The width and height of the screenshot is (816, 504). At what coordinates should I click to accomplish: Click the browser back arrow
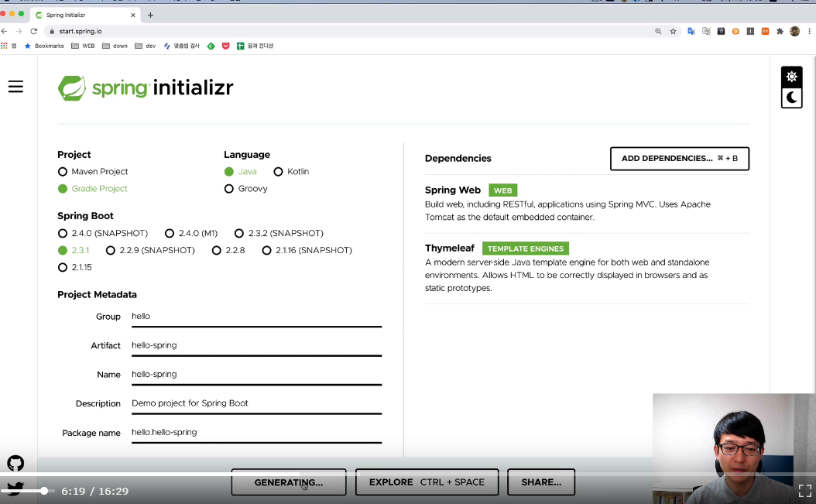(x=5, y=31)
